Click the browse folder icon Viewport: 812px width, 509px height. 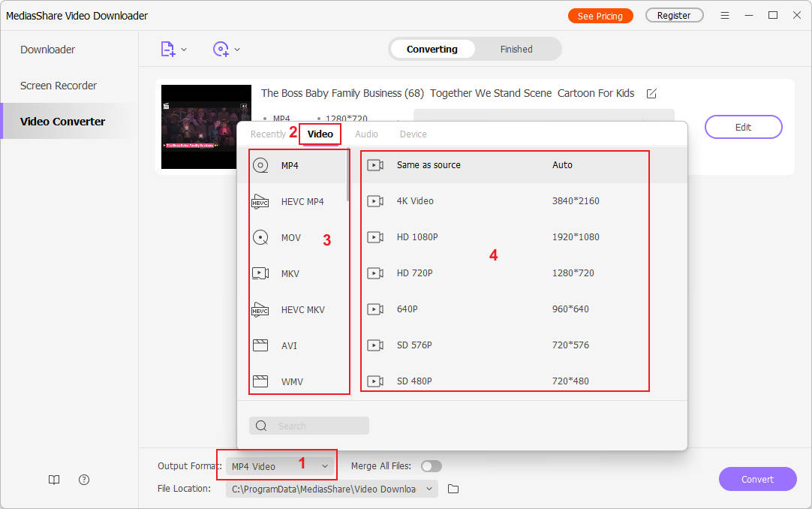tap(453, 489)
